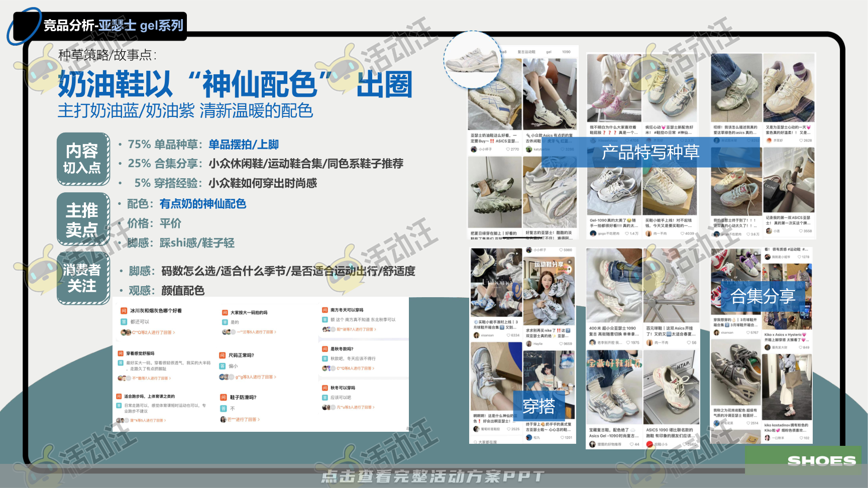Click the 主推卖点 label badge
The width and height of the screenshot is (868, 488).
tap(83, 219)
